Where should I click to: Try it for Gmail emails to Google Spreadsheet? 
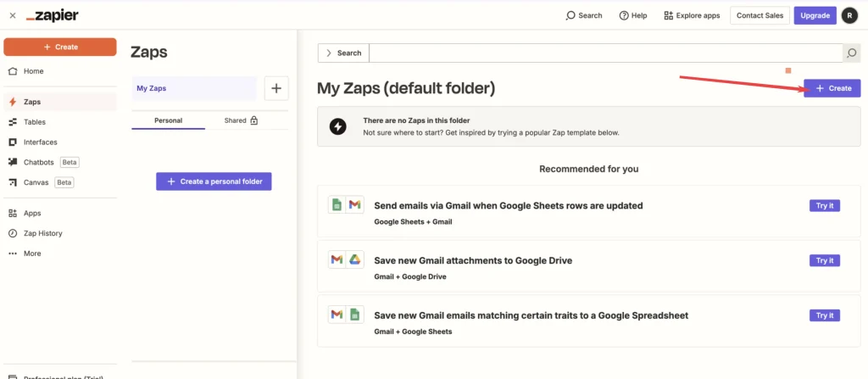825,315
